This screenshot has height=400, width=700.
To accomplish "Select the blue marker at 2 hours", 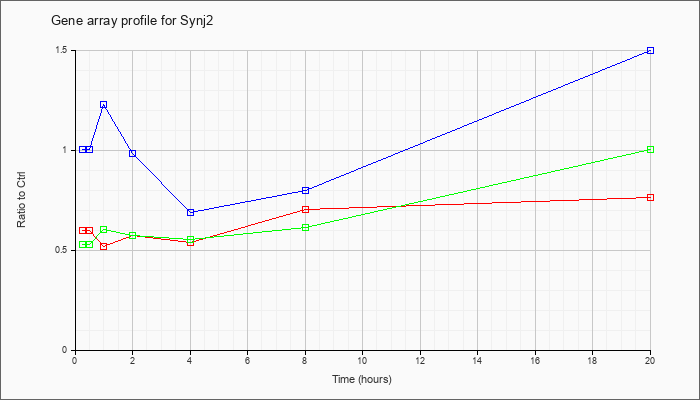I will pos(133,153).
